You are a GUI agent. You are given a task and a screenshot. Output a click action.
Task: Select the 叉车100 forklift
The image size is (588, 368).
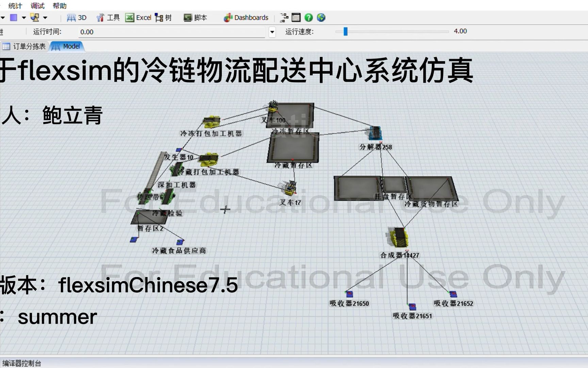point(273,106)
